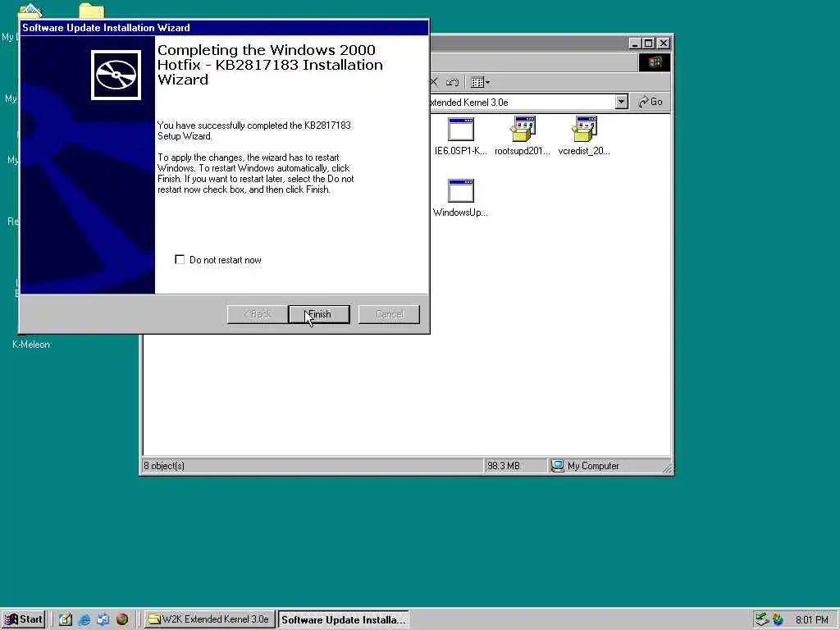The image size is (840, 630).
Task: Click the greyed-out Cancel button in the wizard
Action: 389,314
